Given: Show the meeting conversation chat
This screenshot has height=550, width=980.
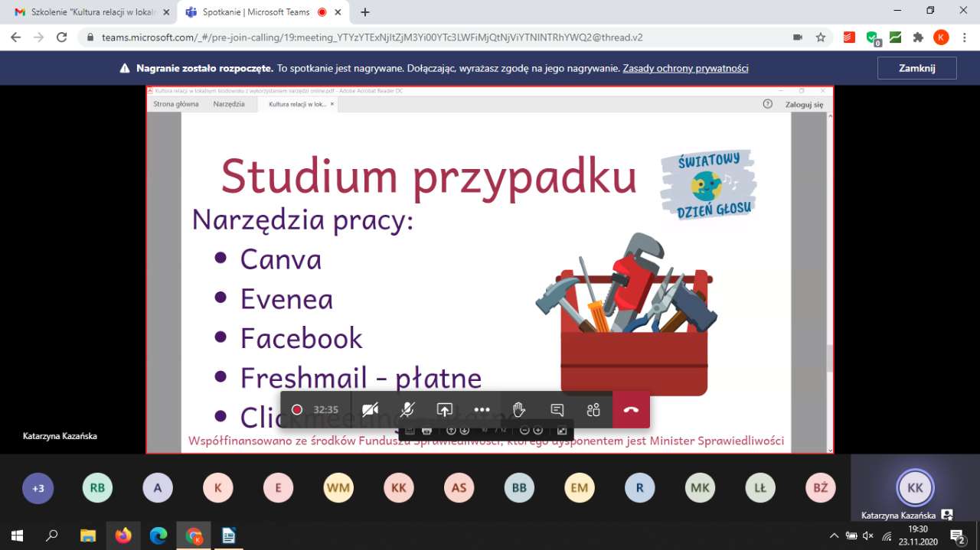Looking at the screenshot, I should click(x=557, y=410).
